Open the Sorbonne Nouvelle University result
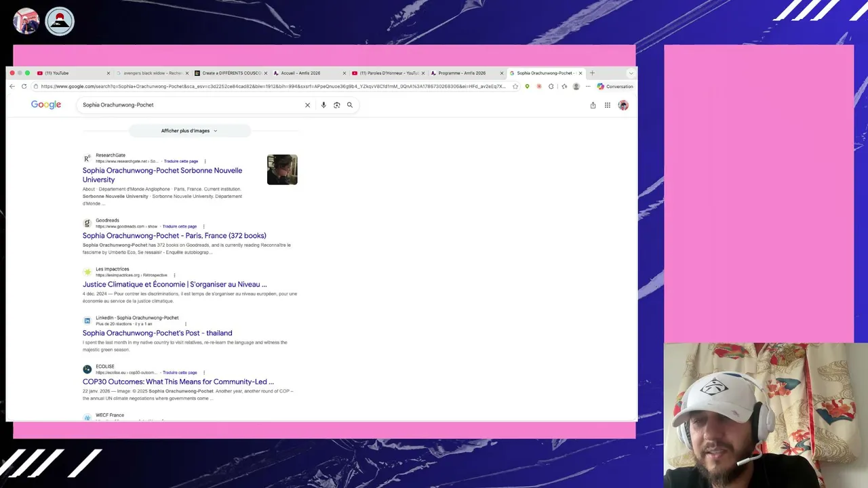The width and height of the screenshot is (868, 488). point(162,175)
